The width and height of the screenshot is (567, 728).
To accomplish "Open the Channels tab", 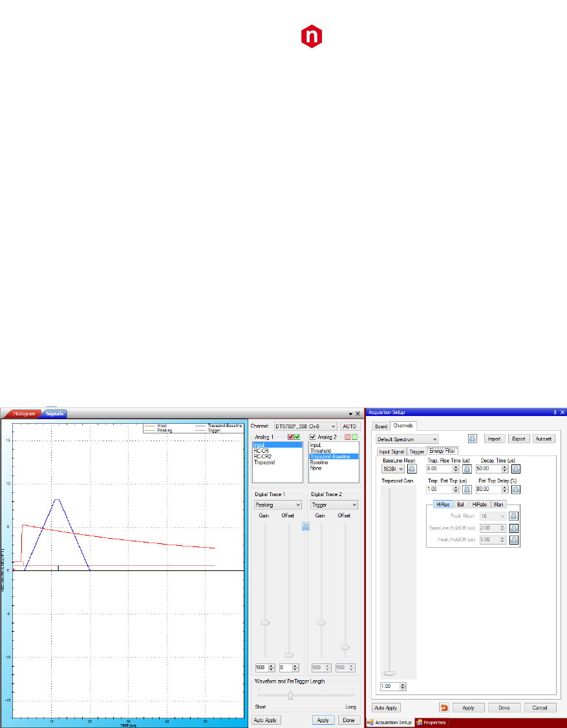I will click(403, 426).
